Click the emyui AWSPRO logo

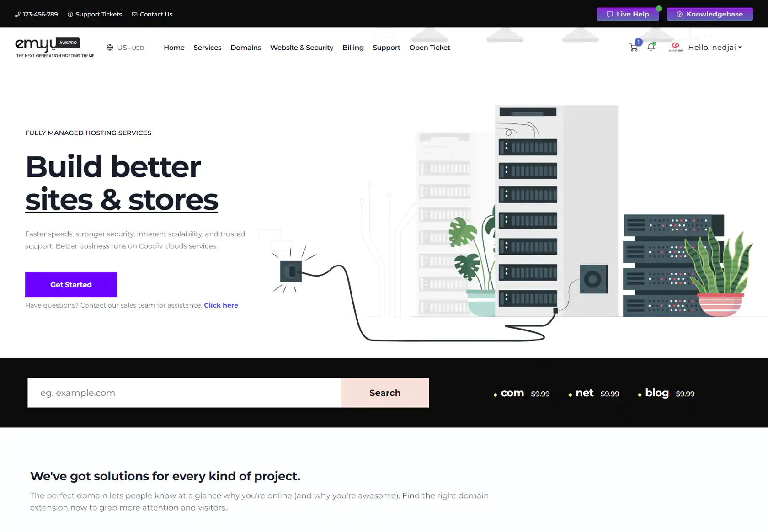pos(55,48)
